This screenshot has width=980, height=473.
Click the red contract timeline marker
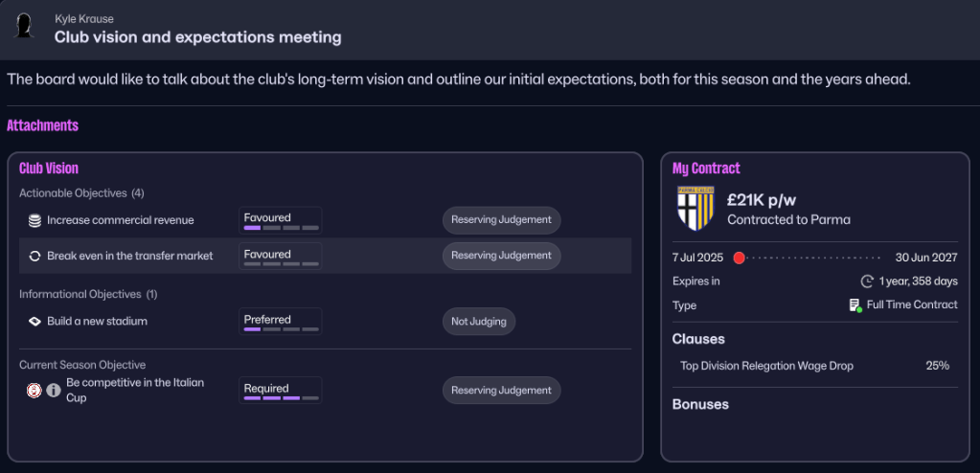(x=739, y=258)
